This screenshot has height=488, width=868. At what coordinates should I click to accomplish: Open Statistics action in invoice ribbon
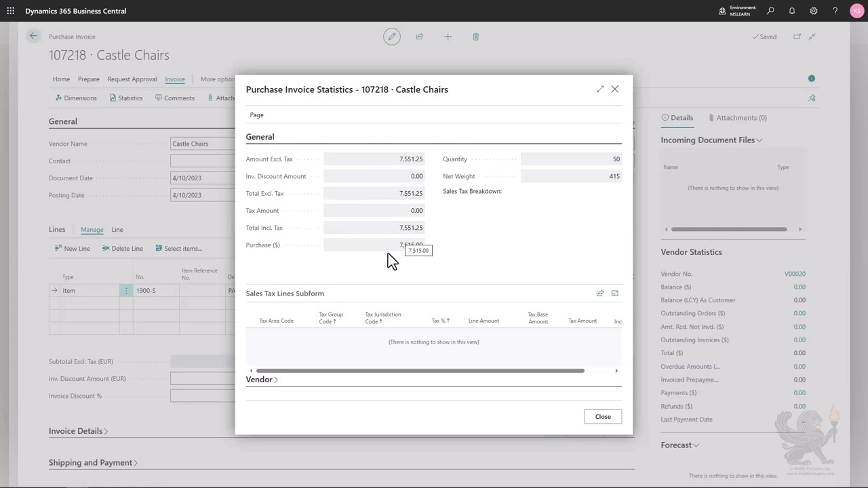tap(126, 98)
